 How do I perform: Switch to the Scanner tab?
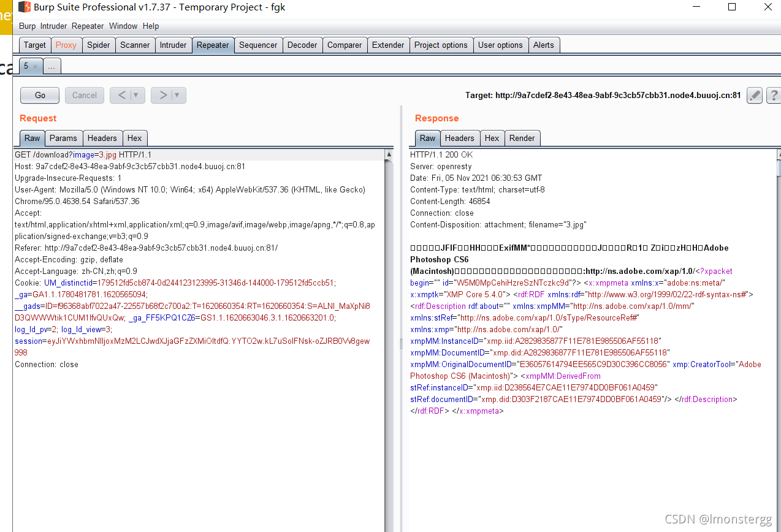tap(135, 45)
